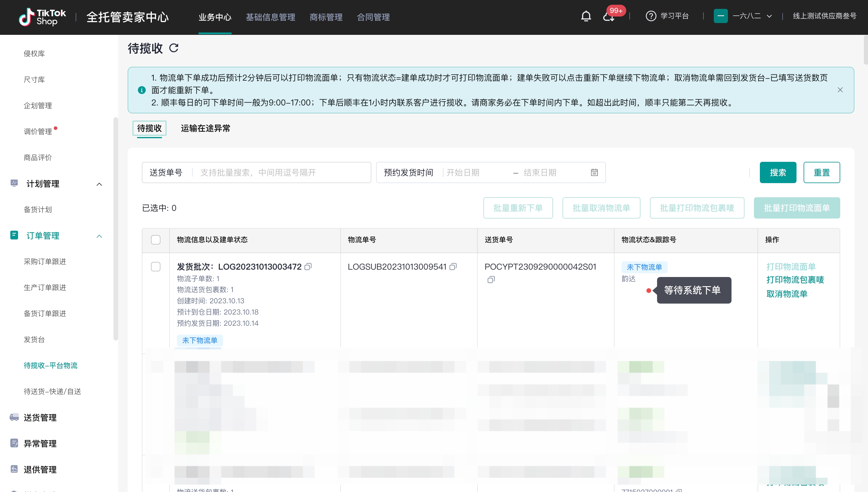Viewport: 868px width, 492px height.
Task: Click the 送货管理 truck icon
Action: [x=14, y=417]
